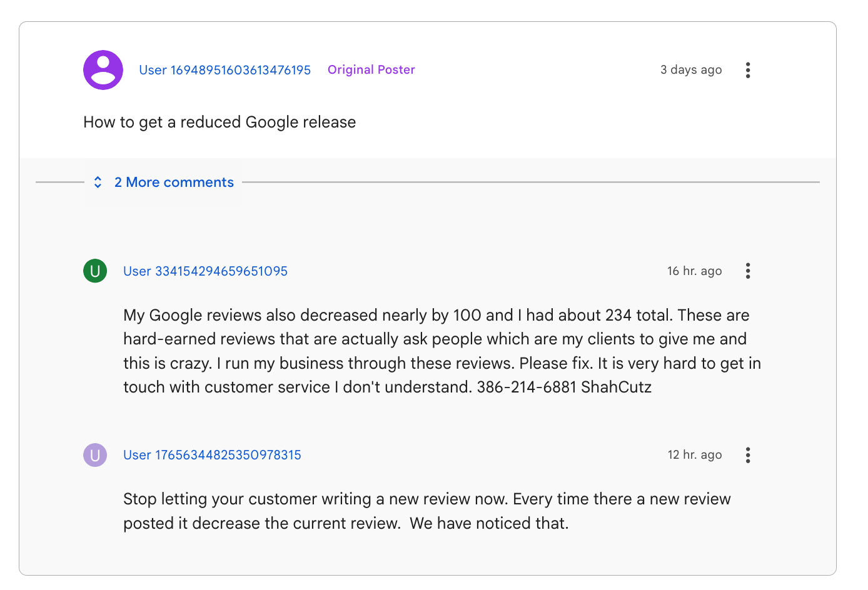Click the 16 hr. ago timestamp

(x=694, y=271)
